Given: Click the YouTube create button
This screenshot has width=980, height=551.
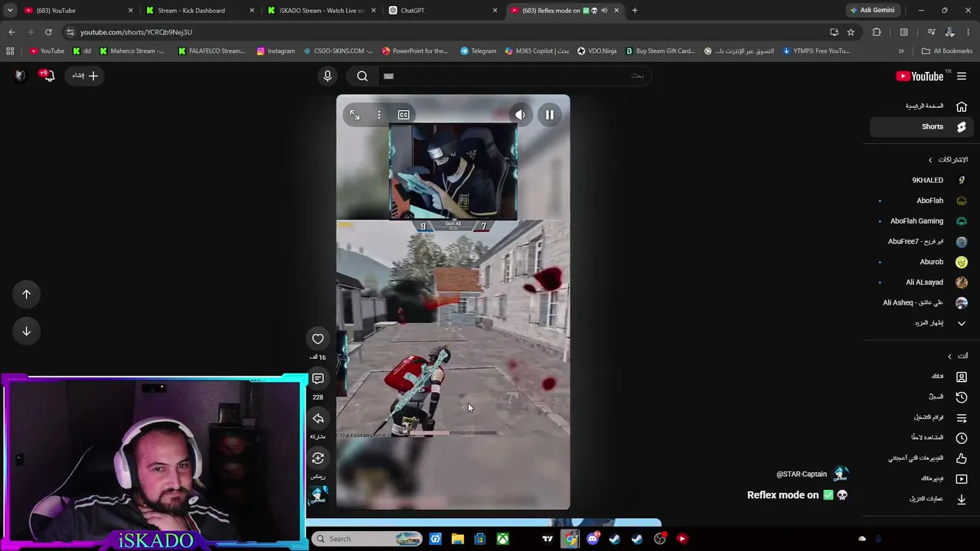Looking at the screenshot, I should [x=85, y=76].
